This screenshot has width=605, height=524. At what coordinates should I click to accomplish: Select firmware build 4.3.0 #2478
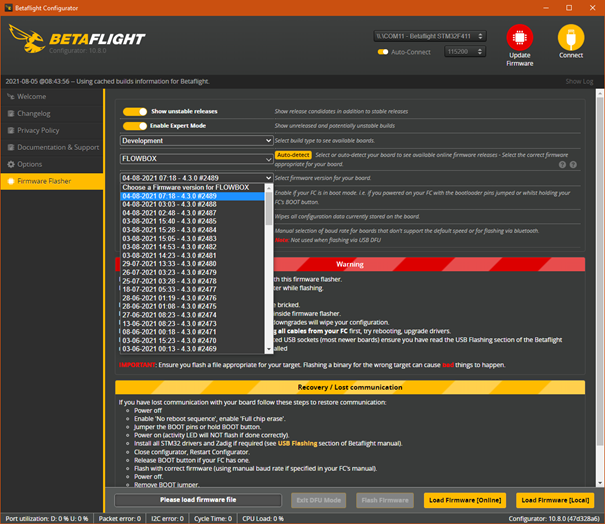(193, 281)
